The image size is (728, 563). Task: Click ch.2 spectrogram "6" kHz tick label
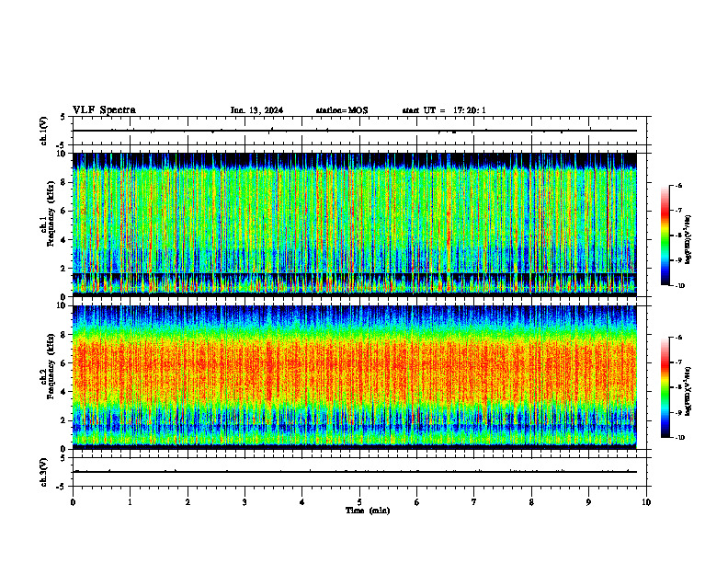(x=63, y=363)
